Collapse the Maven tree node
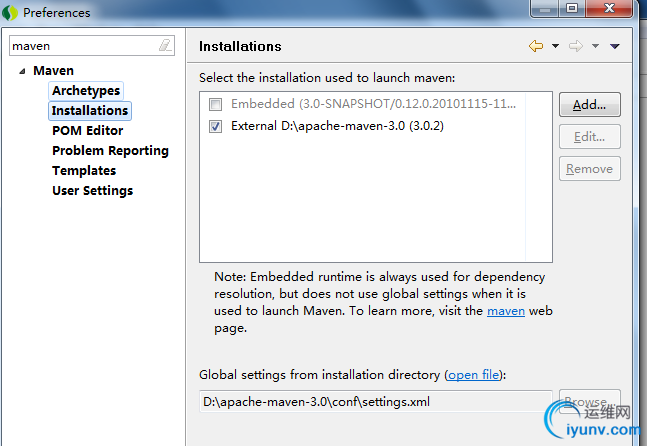The image size is (647, 446). pyautogui.click(x=22, y=71)
